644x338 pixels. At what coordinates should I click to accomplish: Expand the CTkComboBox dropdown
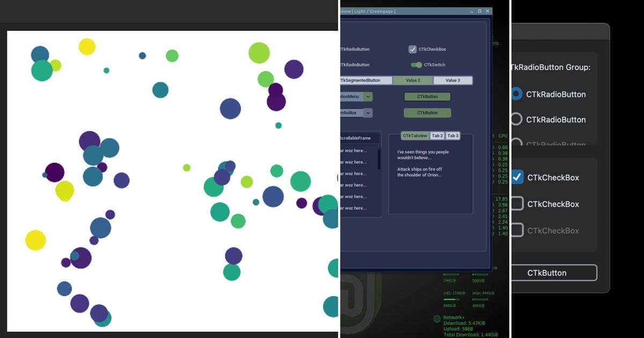click(x=368, y=113)
